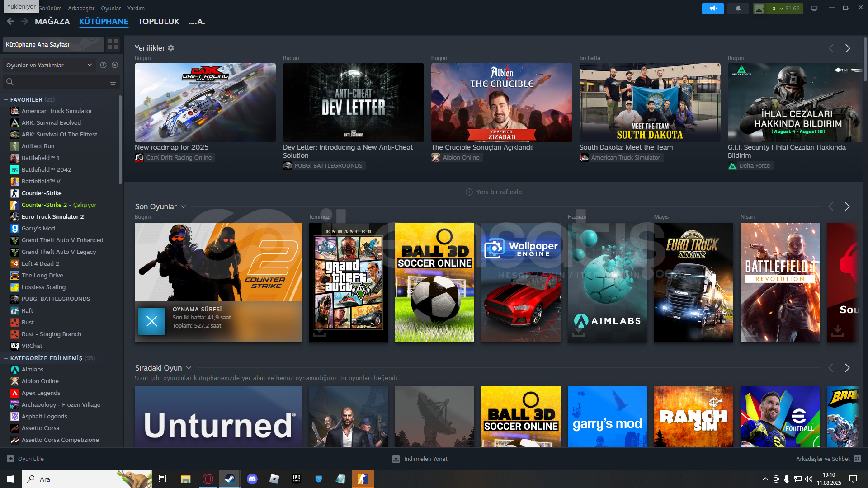Open Discord from the taskbar
Screen dimensions: 868x488
(x=252, y=479)
